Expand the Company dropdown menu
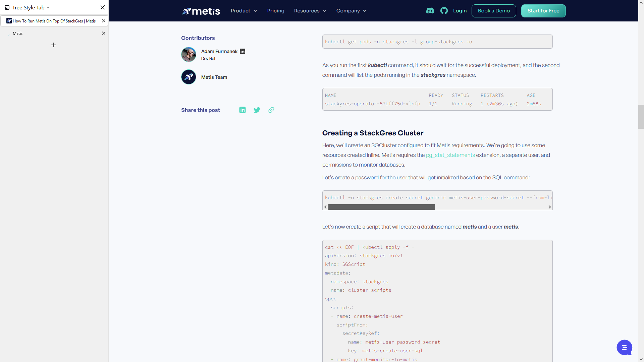Viewport: 644px width, 362px height. point(351,11)
